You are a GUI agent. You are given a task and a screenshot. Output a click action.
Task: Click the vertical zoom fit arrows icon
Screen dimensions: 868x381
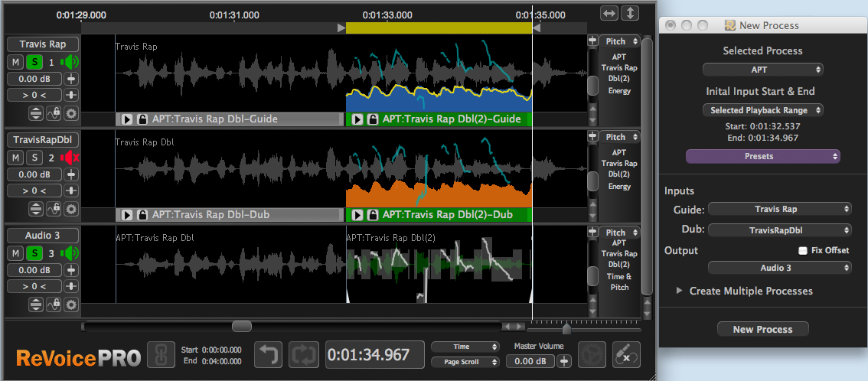click(x=629, y=13)
